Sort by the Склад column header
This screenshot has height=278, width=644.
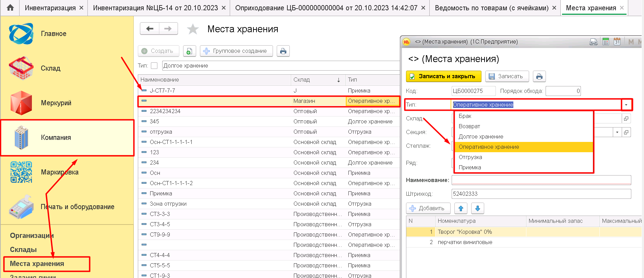[x=318, y=80]
